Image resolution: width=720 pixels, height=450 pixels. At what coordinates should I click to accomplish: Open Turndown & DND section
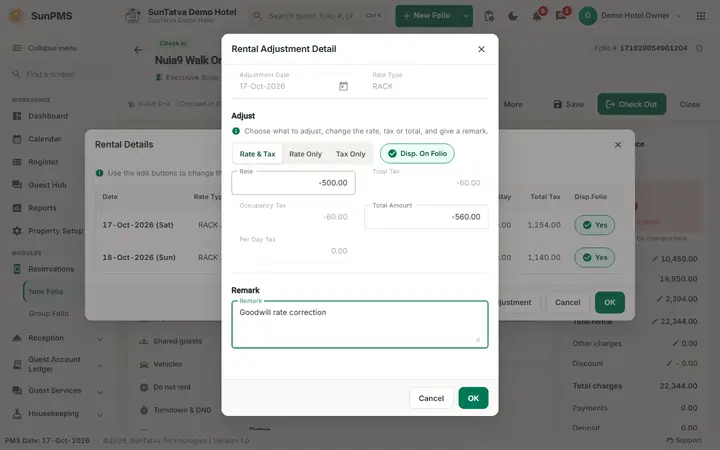tap(175, 410)
